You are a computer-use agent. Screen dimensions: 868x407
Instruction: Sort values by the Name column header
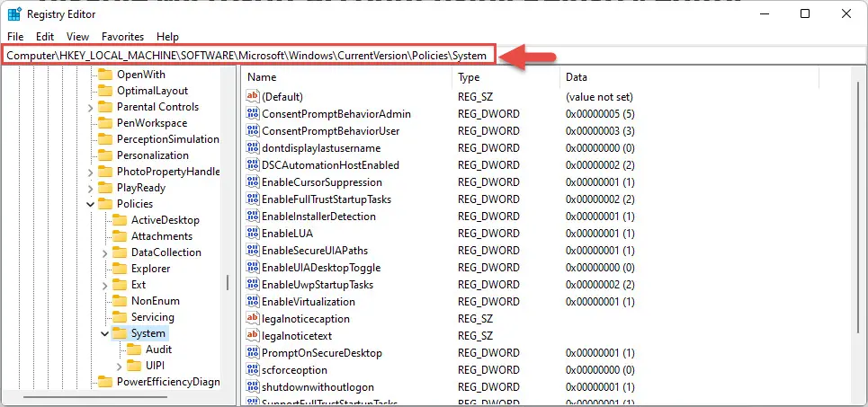pos(347,77)
